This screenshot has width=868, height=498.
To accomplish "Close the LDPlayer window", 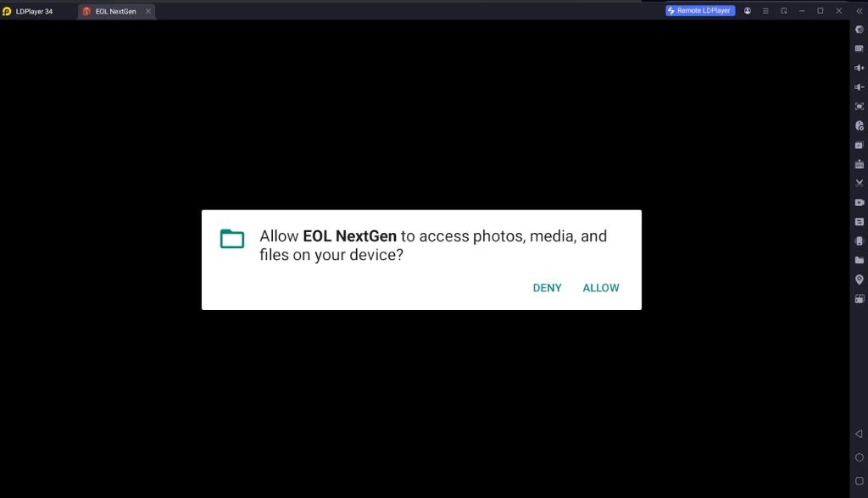I will tap(838, 10).
